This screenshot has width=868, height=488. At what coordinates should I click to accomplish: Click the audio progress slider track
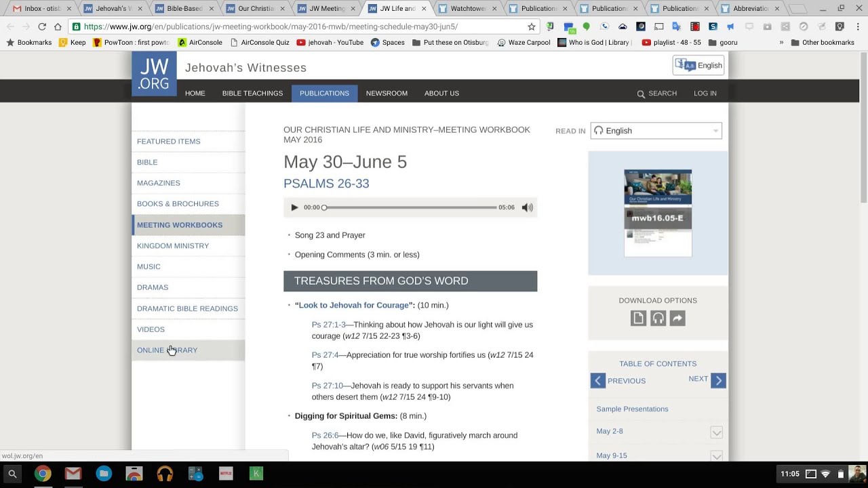(410, 207)
